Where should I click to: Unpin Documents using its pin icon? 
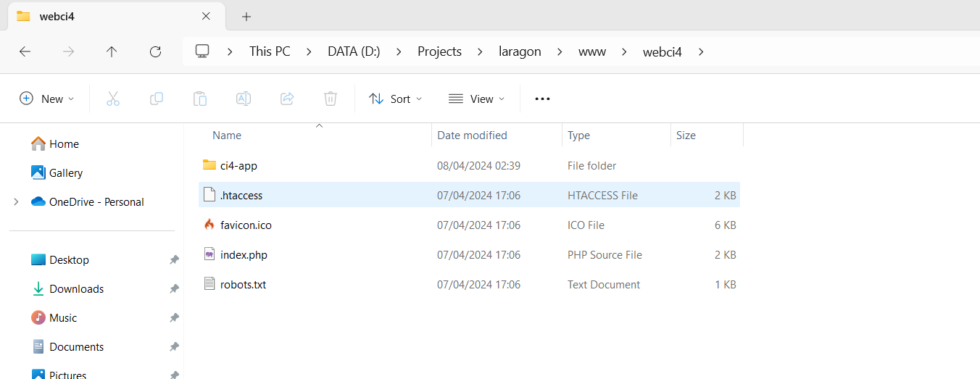174,346
